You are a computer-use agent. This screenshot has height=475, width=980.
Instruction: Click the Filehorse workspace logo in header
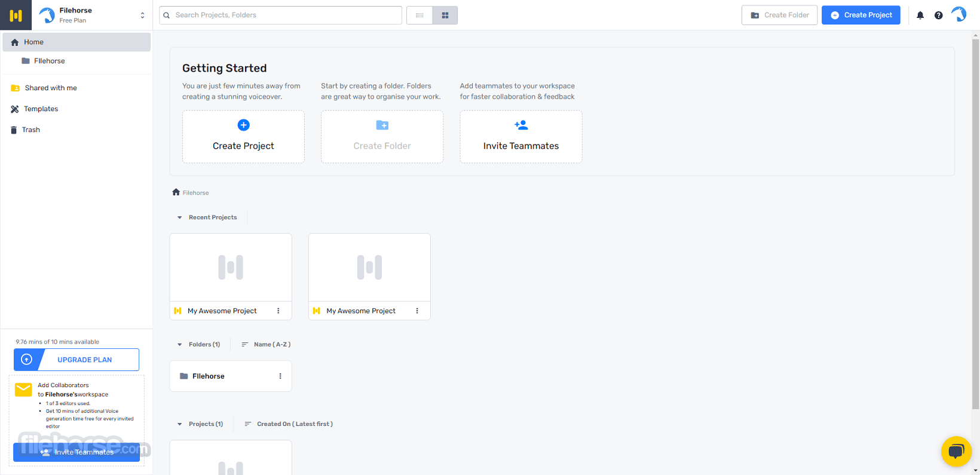coord(47,15)
